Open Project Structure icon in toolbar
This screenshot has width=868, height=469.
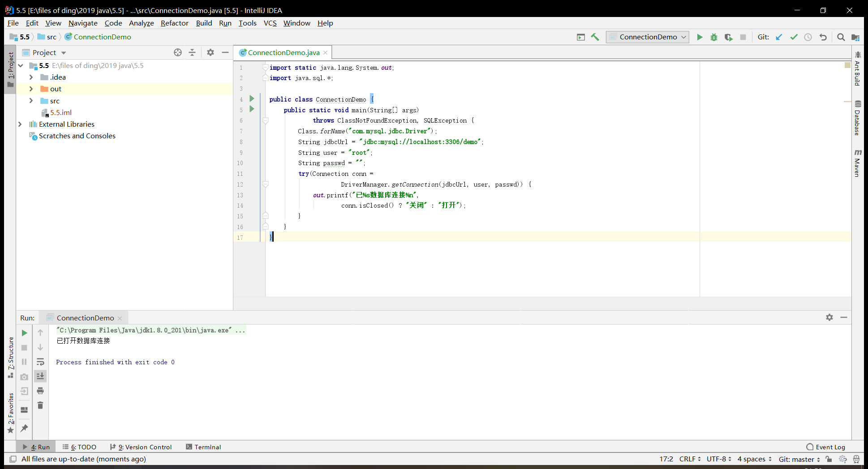855,37
